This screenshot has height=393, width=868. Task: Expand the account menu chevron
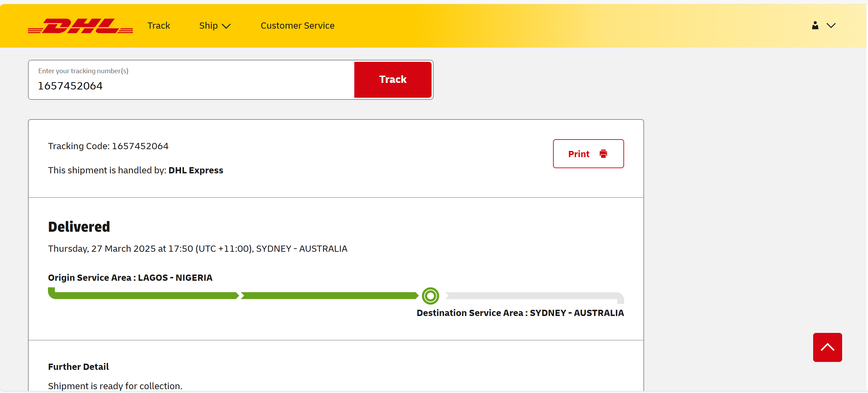coord(831,26)
